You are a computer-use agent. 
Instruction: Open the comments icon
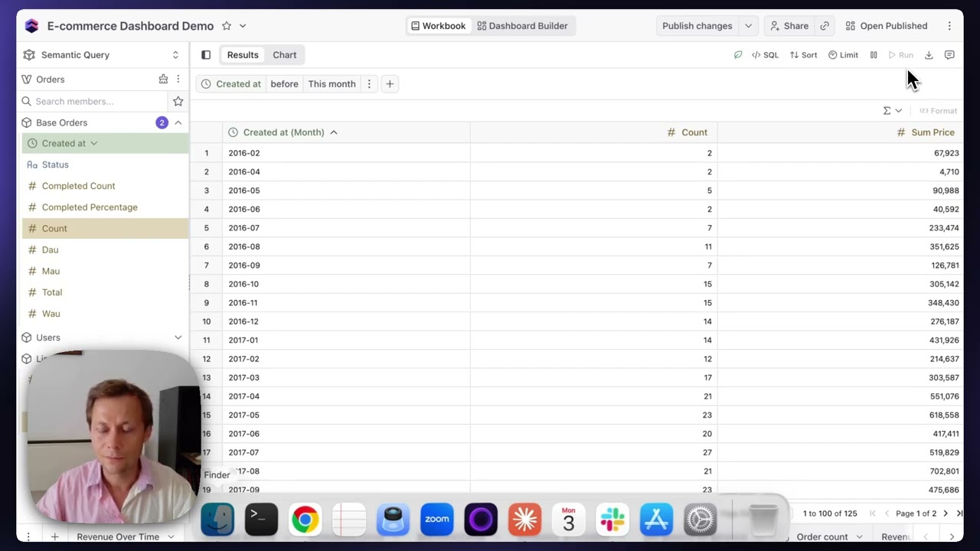pos(949,55)
